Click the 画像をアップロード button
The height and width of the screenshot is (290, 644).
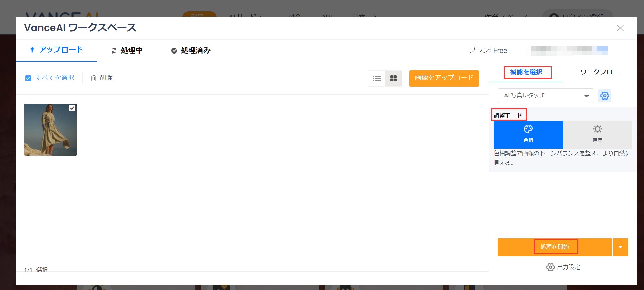(444, 78)
